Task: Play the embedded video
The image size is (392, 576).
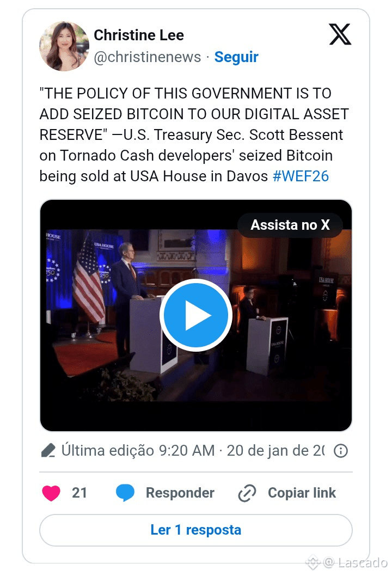Action: pos(196,315)
